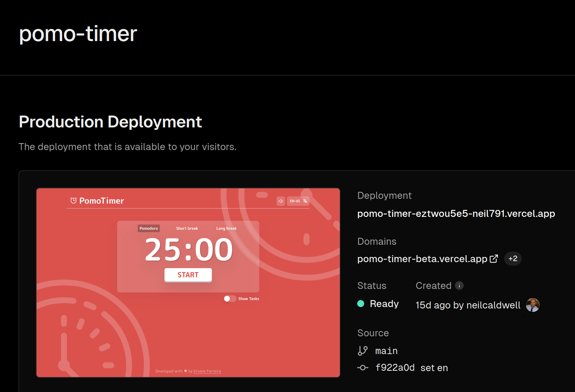The height and width of the screenshot is (392, 575).
Task: Switch to the Long break tab
Action: click(226, 228)
